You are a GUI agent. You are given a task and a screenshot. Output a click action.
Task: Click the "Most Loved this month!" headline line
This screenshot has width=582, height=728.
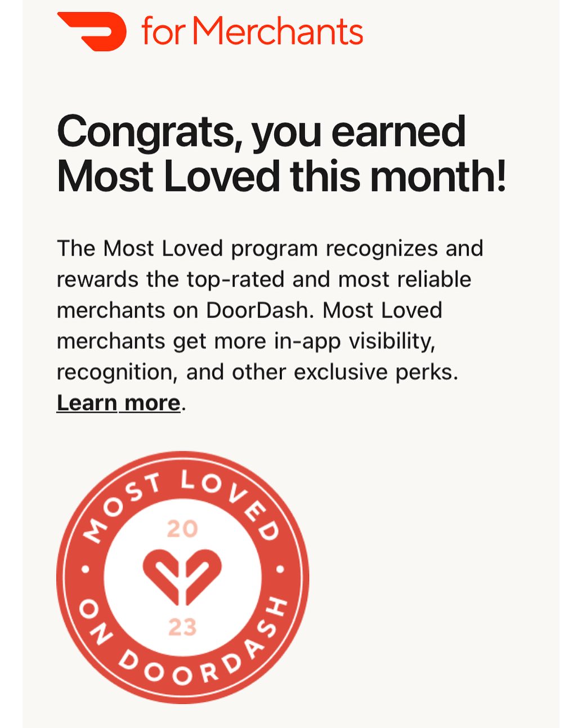(x=281, y=176)
